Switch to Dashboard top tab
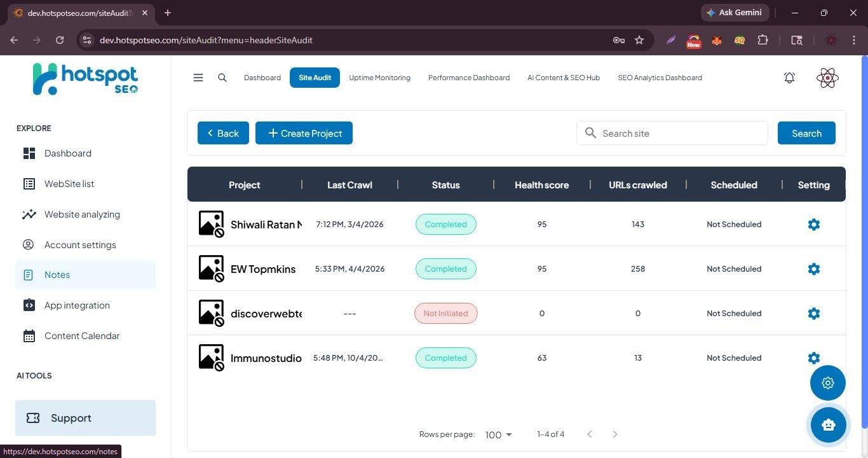The height and width of the screenshot is (458, 868). point(262,78)
